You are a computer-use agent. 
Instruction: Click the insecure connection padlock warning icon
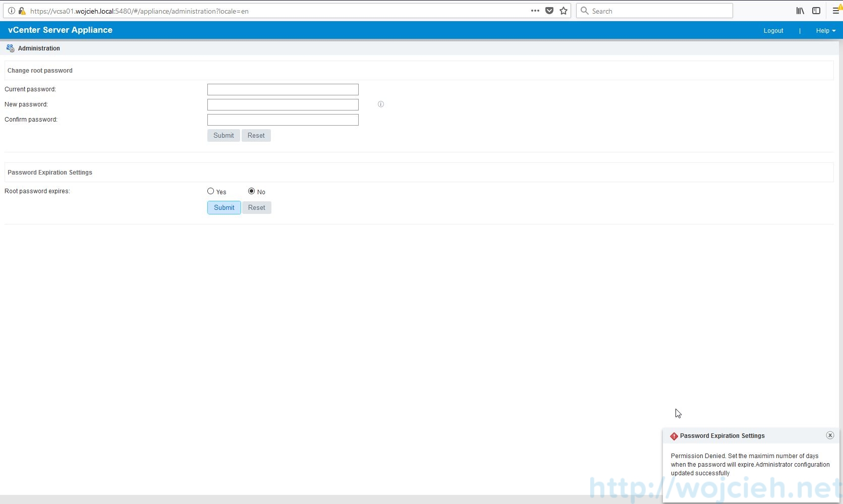click(x=22, y=11)
